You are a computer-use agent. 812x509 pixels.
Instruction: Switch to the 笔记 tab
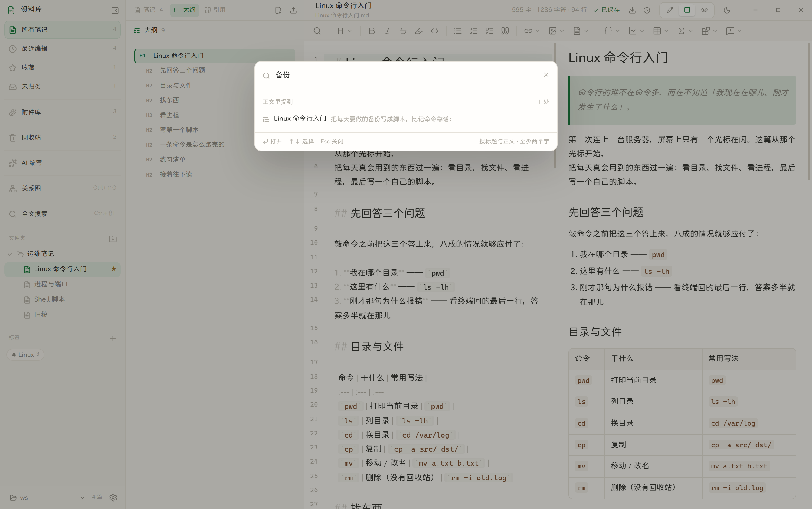coord(148,10)
